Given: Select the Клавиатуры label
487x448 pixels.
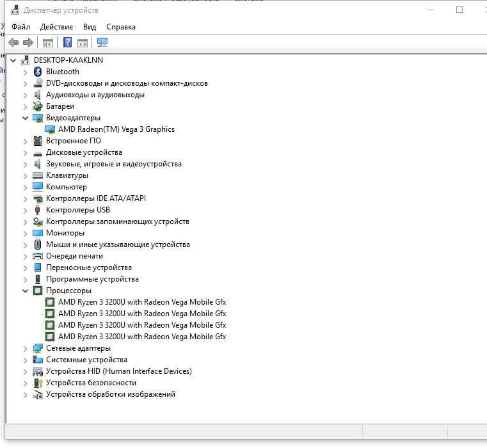Looking at the screenshot, I should [67, 175].
